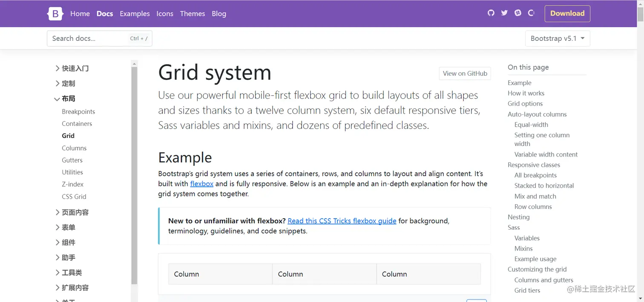Open the Icons navbar item
The width and height of the screenshot is (644, 302).
(x=165, y=14)
